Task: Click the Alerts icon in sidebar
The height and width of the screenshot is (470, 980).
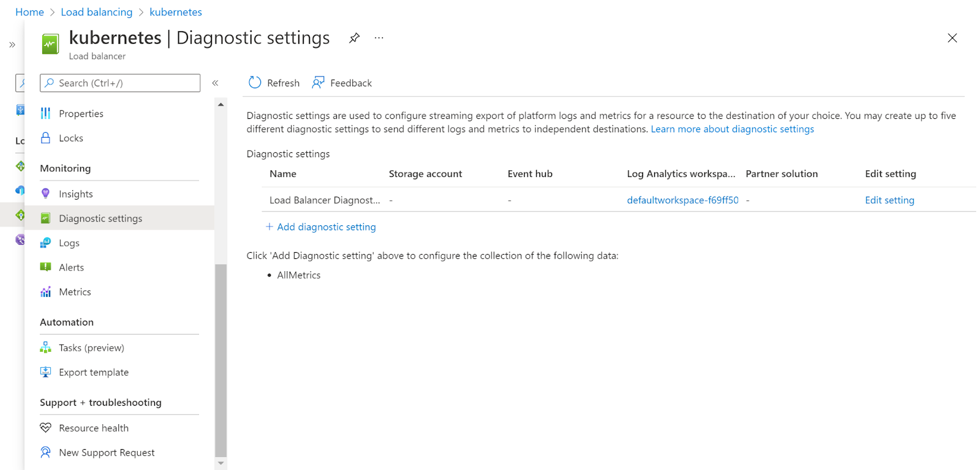Action: click(45, 267)
